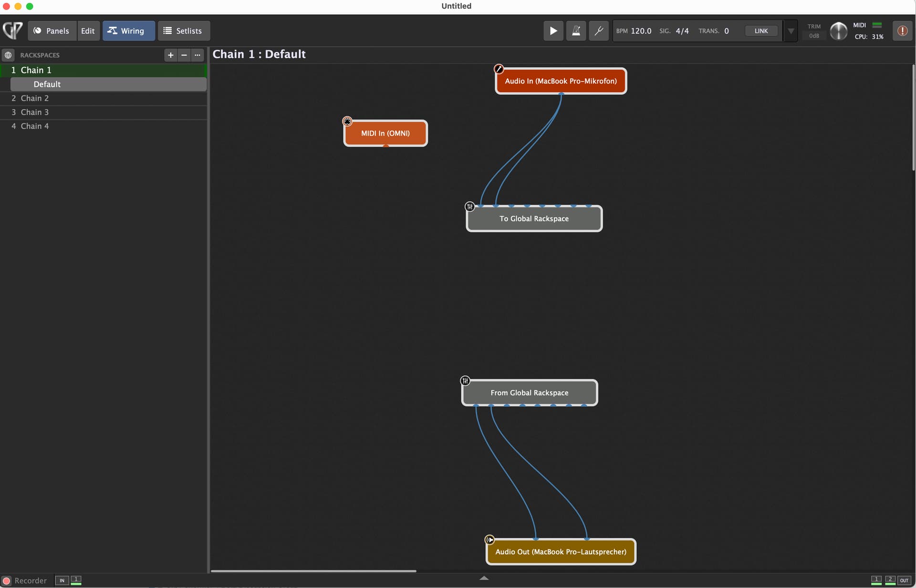Expand the dropdown arrow beside LINK
This screenshot has height=588, width=916.
pos(791,31)
